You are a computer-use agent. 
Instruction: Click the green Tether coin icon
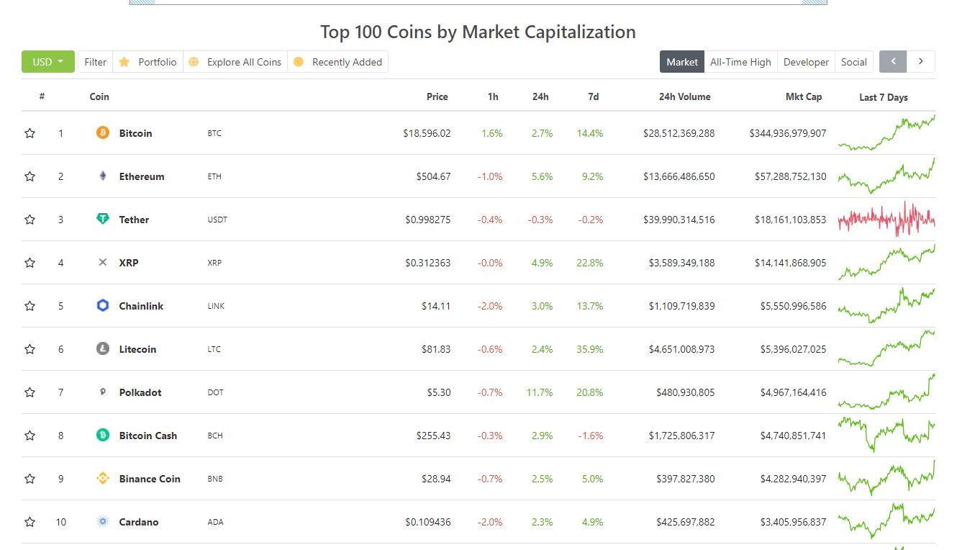103,219
